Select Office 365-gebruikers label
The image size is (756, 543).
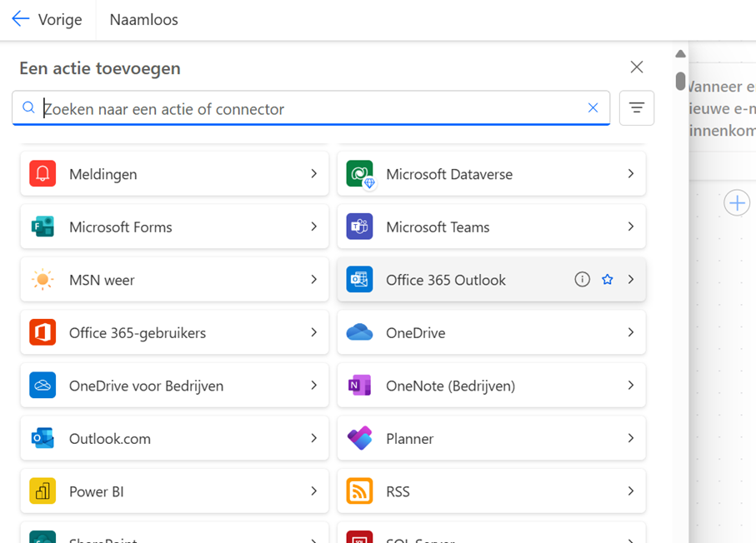click(x=138, y=333)
